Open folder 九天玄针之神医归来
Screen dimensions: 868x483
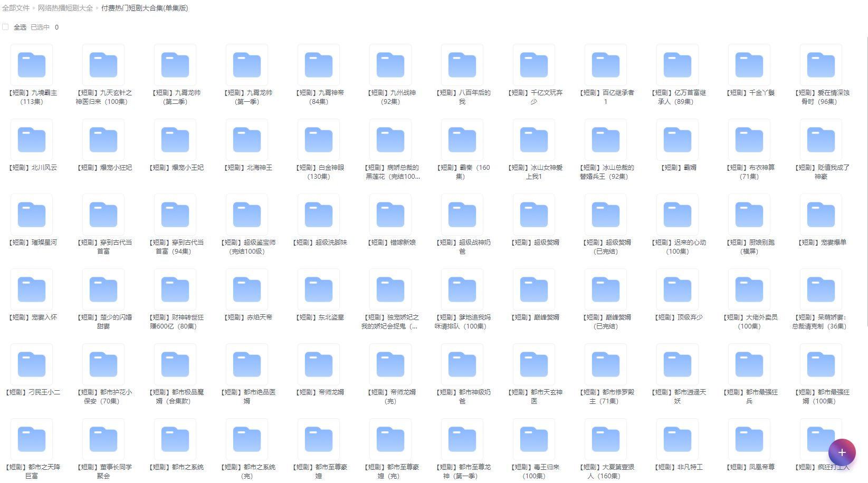[x=103, y=65]
